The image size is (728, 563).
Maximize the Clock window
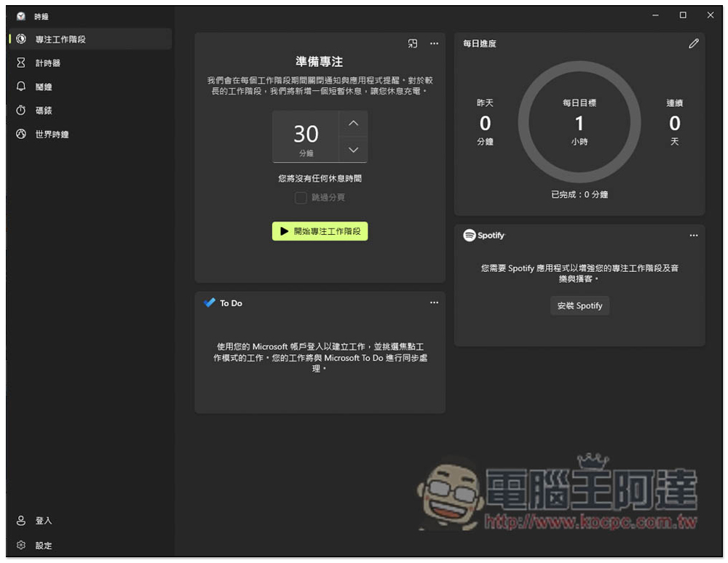[683, 15]
